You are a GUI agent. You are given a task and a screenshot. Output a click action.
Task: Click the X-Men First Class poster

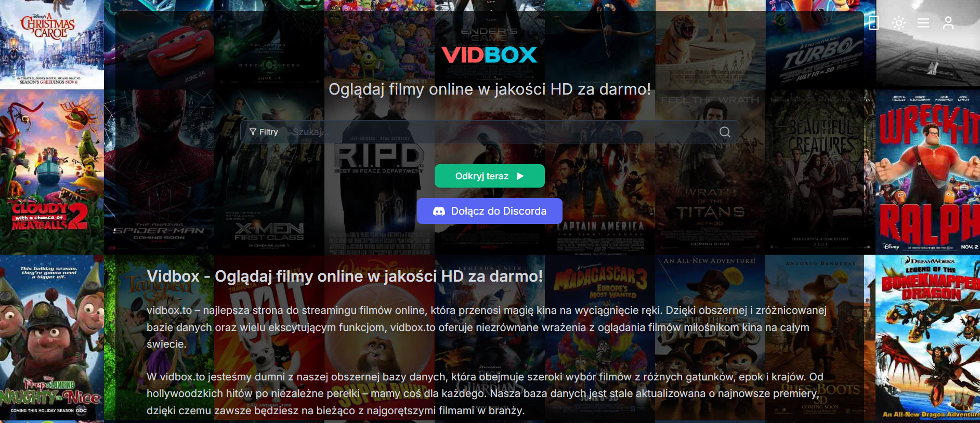[269, 172]
